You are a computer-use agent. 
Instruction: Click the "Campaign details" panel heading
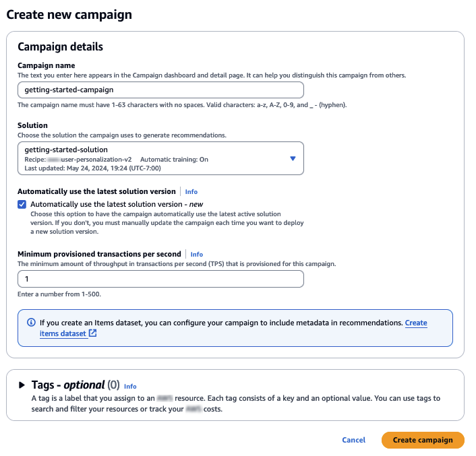(x=60, y=47)
